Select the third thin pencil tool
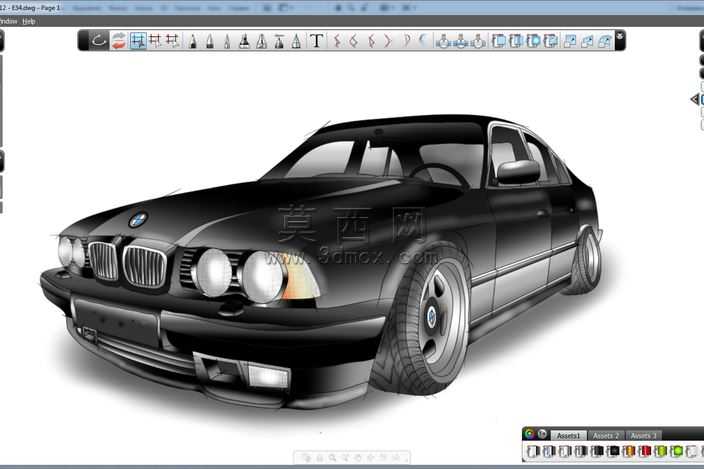The image size is (704, 469). [227, 41]
